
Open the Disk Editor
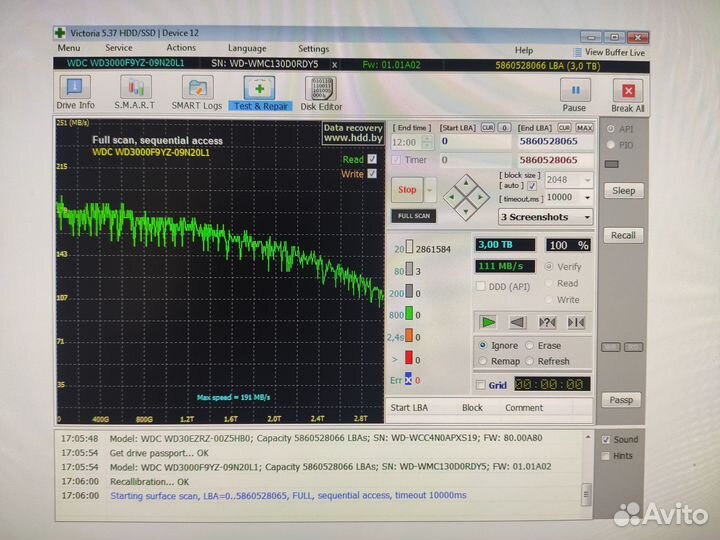pos(321,93)
